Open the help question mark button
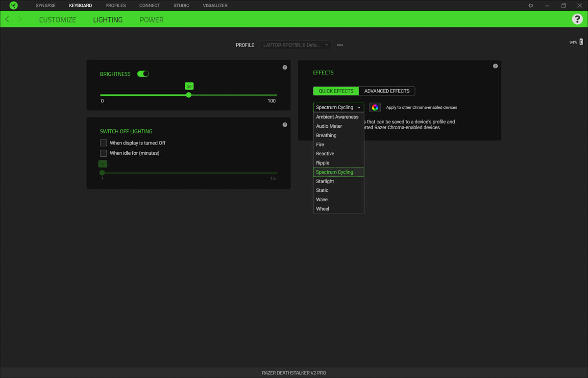The height and width of the screenshot is (378, 588). pyautogui.click(x=577, y=19)
